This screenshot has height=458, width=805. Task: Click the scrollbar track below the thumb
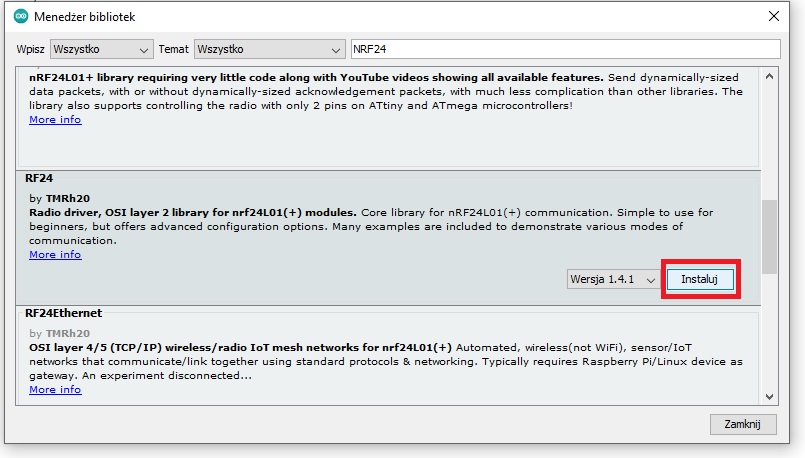click(x=769, y=330)
